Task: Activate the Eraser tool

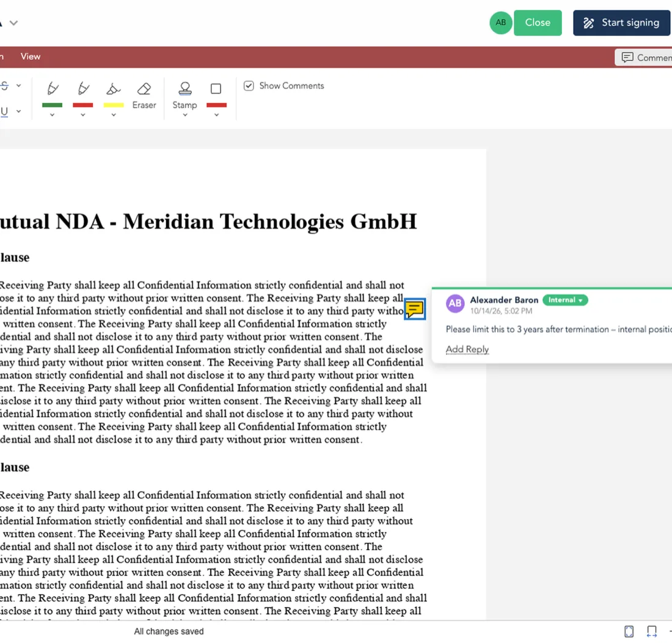Action: click(144, 96)
